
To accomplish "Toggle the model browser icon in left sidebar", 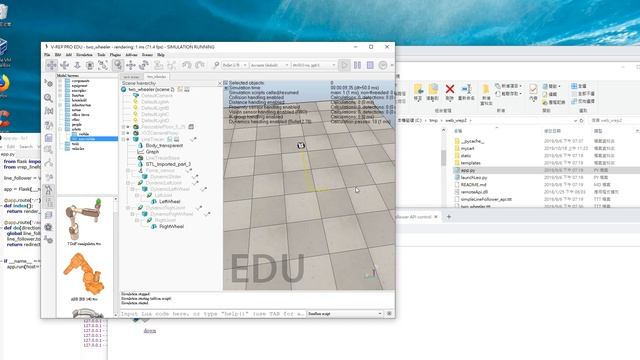I will click(49, 189).
